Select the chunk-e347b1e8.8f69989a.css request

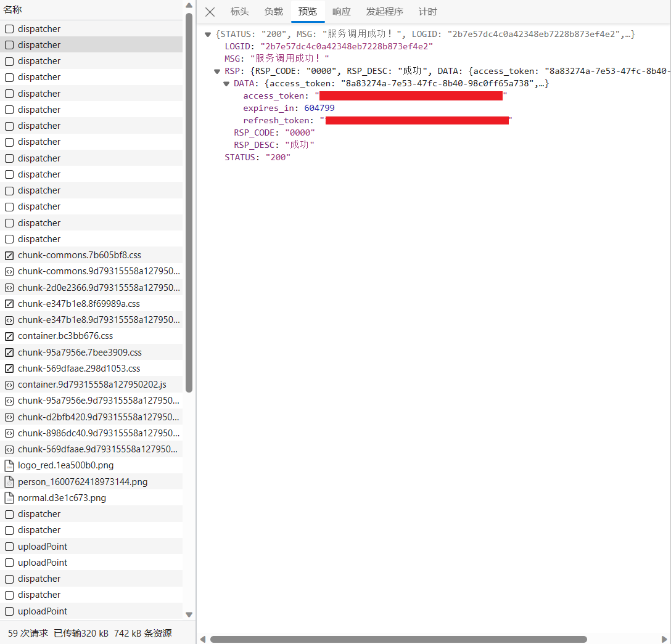(x=79, y=304)
